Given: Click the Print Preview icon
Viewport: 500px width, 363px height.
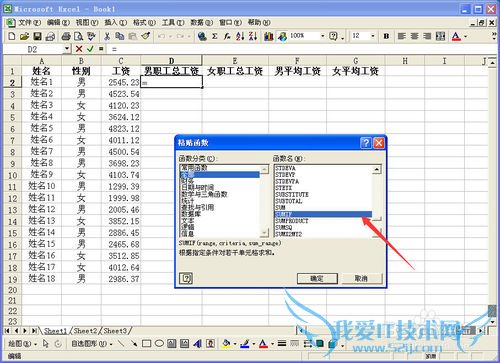Looking at the screenshot, I should click(x=78, y=36).
